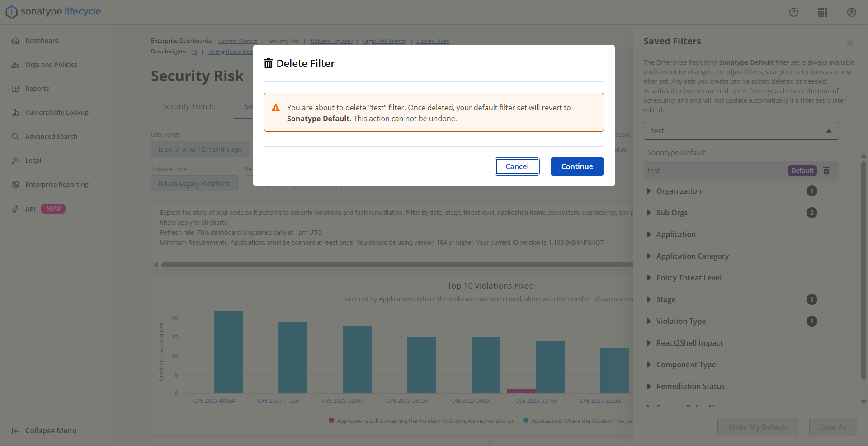Go to Dashboard in the sidebar

click(42, 41)
